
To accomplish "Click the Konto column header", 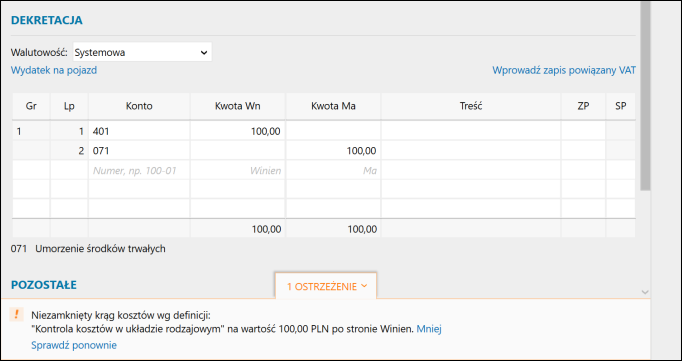I will pos(139,106).
